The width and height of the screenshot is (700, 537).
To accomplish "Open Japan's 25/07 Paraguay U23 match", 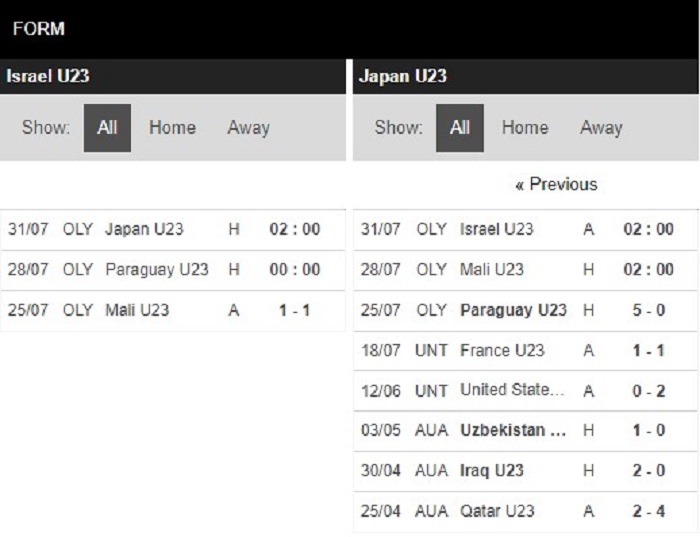I will (x=525, y=311).
